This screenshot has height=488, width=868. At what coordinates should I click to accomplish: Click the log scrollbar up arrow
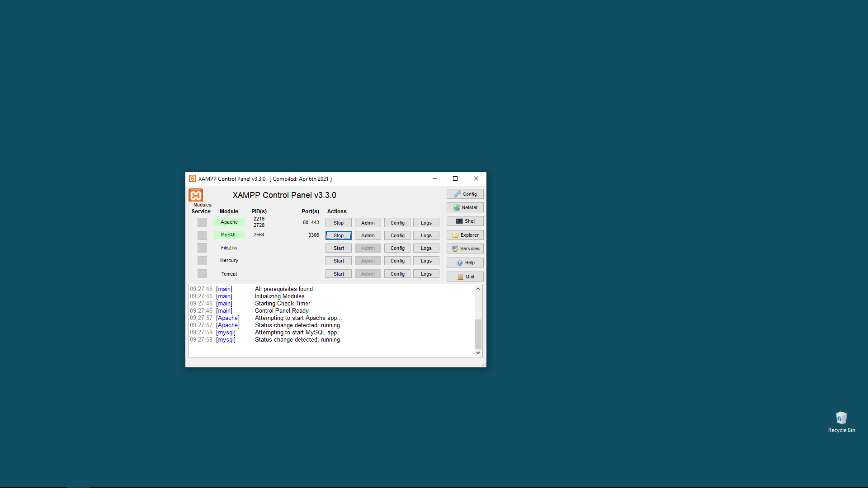(478, 289)
